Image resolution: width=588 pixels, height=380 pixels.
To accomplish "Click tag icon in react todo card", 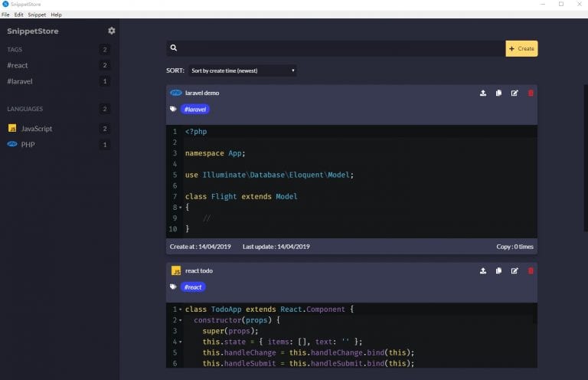I will click(173, 287).
